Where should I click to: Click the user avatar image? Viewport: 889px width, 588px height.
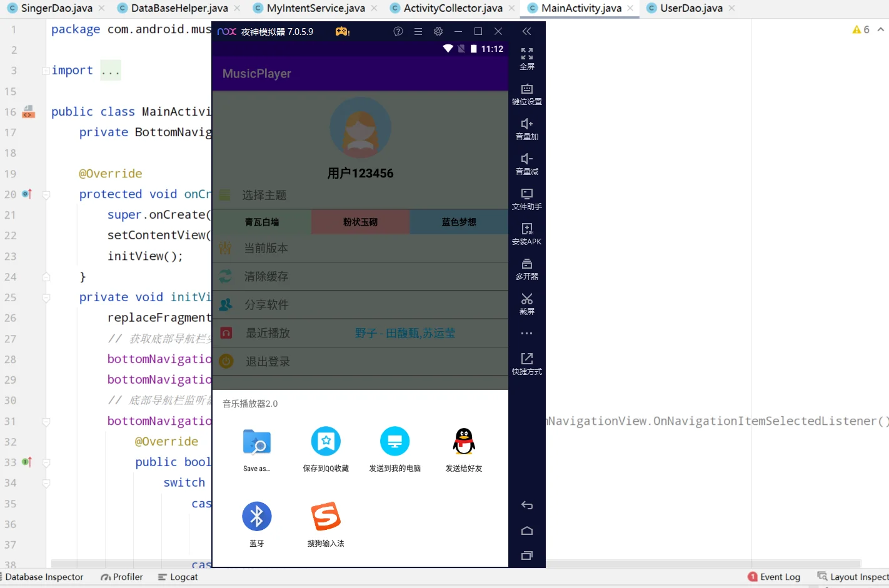click(360, 128)
